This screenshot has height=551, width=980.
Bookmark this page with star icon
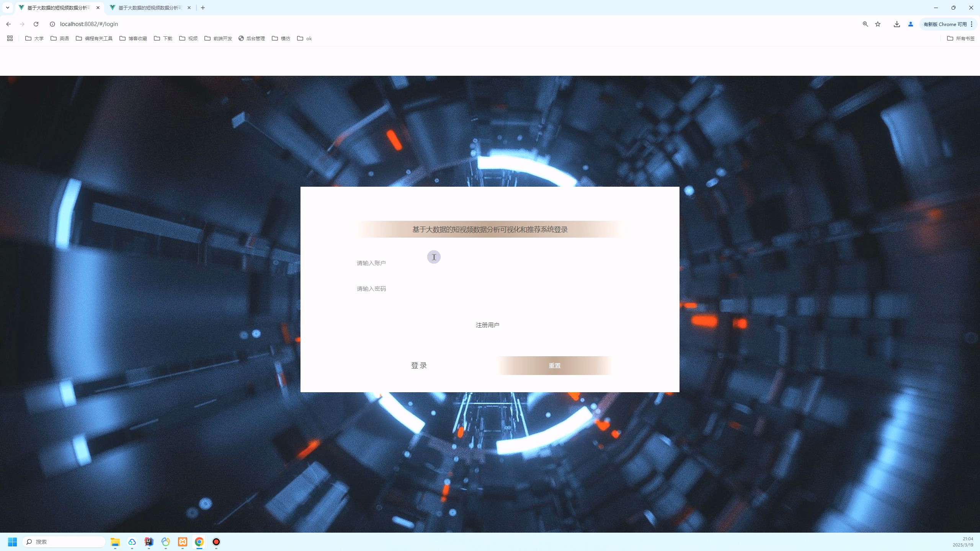[x=878, y=24]
